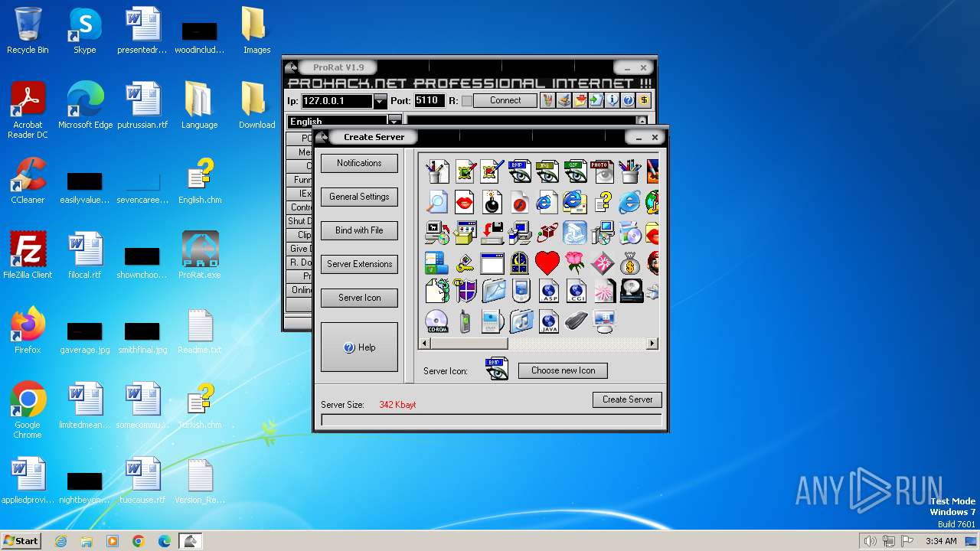Select the mobile phone icon
Screen dimensions: 980x551
pyautogui.click(x=465, y=321)
